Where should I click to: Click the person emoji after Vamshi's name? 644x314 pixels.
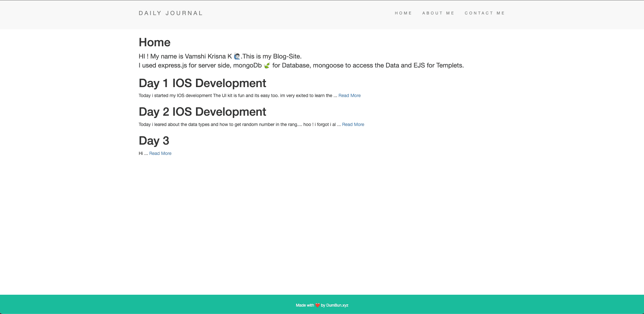[237, 56]
